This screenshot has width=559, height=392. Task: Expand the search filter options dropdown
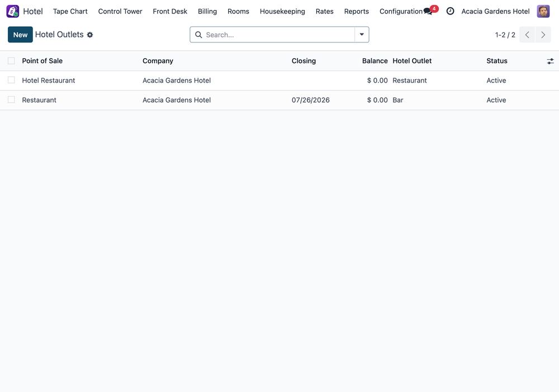pyautogui.click(x=362, y=35)
